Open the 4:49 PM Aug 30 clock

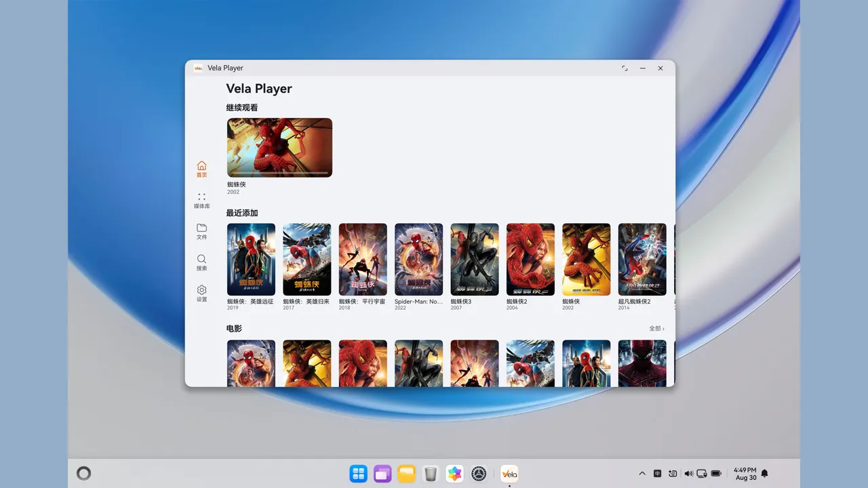pyautogui.click(x=745, y=474)
